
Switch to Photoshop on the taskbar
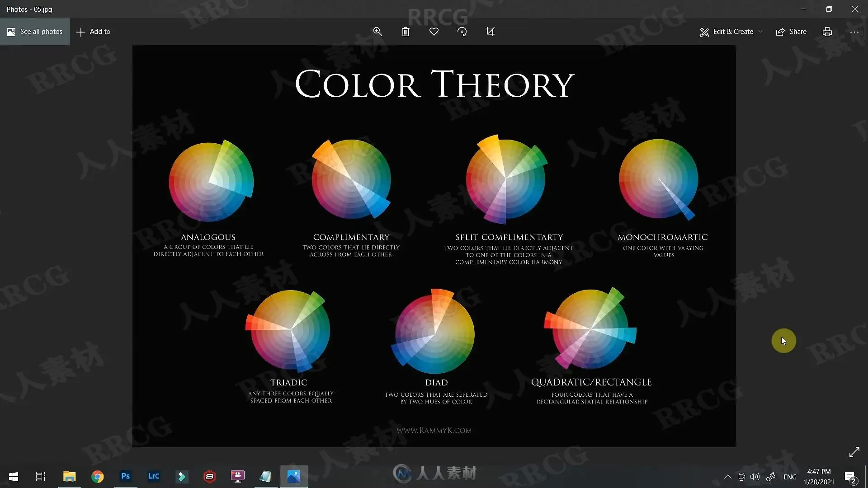pyautogui.click(x=125, y=477)
